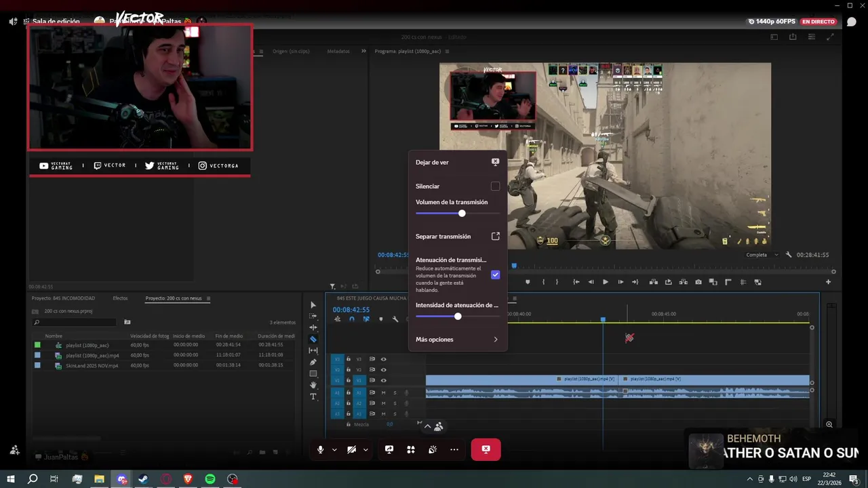Check the Silenciar checkbox
Viewport: 868px width, 488px height.
tap(495, 186)
